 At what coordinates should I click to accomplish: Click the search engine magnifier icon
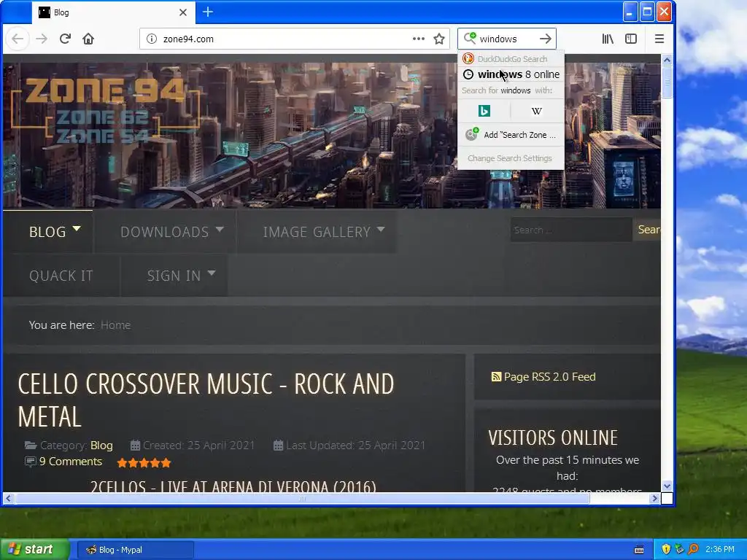tap(470, 38)
